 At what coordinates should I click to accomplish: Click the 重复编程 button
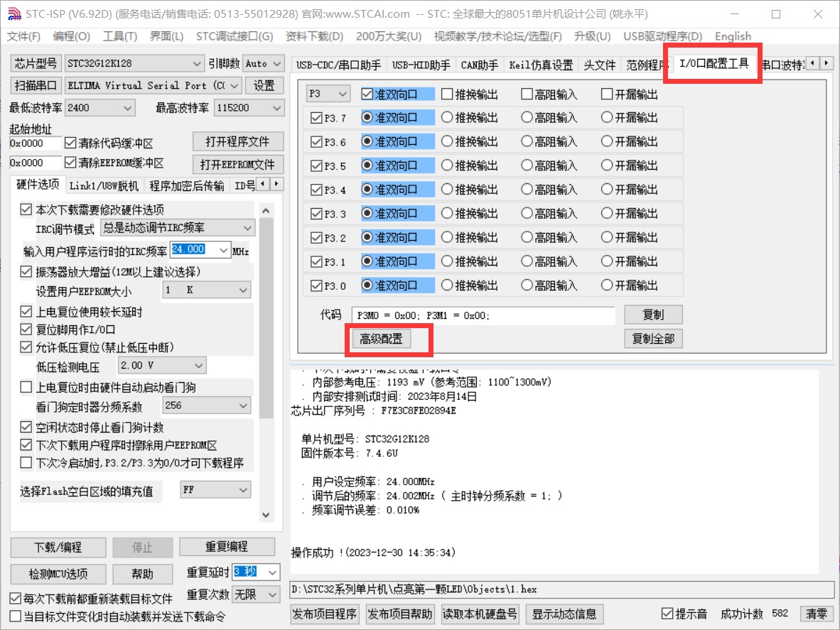227,546
